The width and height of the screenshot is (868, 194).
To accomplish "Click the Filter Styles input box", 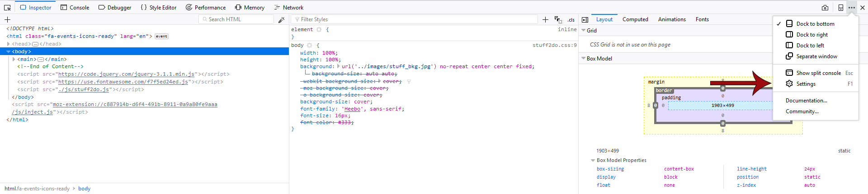I will [416, 19].
